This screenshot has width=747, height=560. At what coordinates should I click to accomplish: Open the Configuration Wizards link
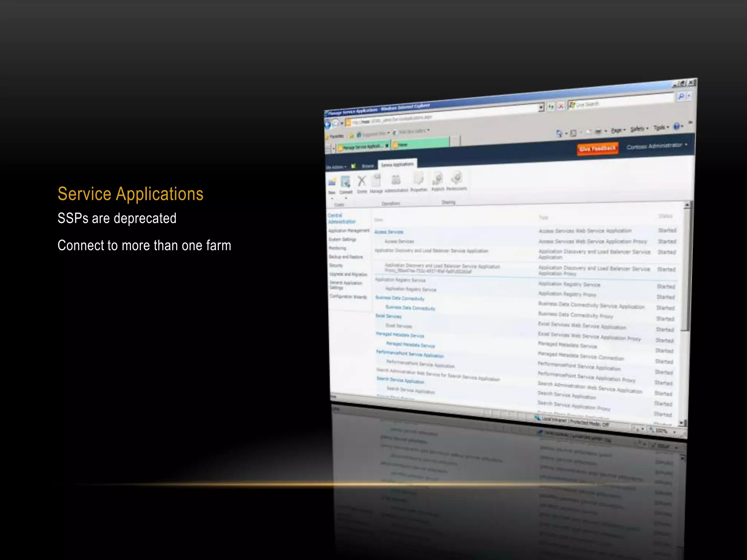[348, 296]
